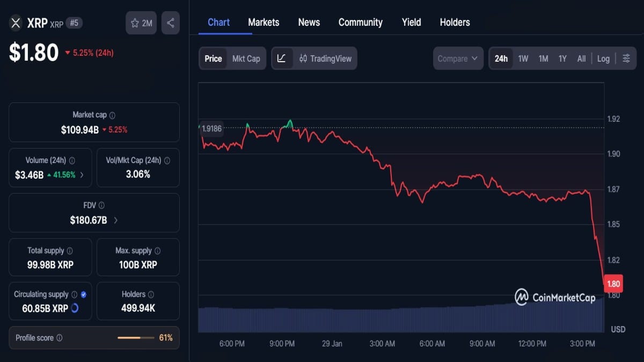Click circulating supply progress ring icon
The image size is (644, 362).
pyautogui.click(x=75, y=308)
